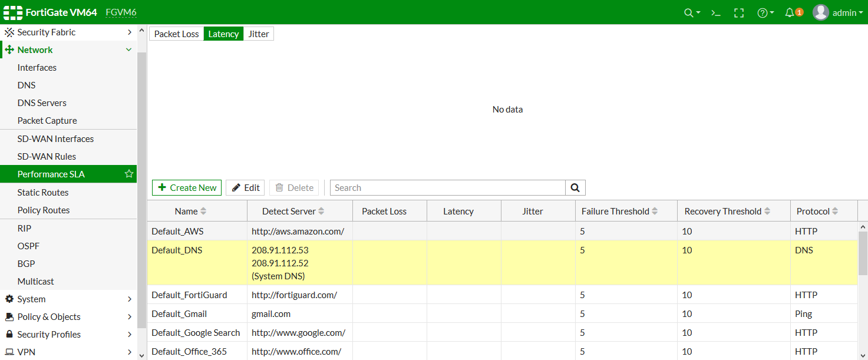Screen dimensions: 868x360
Task: Toggle fullscreen mode icon
Action: click(x=739, y=12)
